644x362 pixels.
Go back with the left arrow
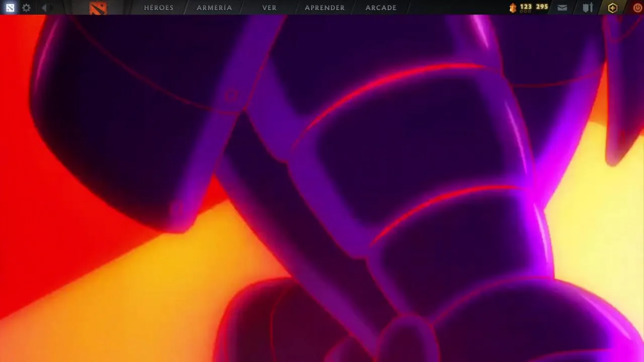[44, 8]
